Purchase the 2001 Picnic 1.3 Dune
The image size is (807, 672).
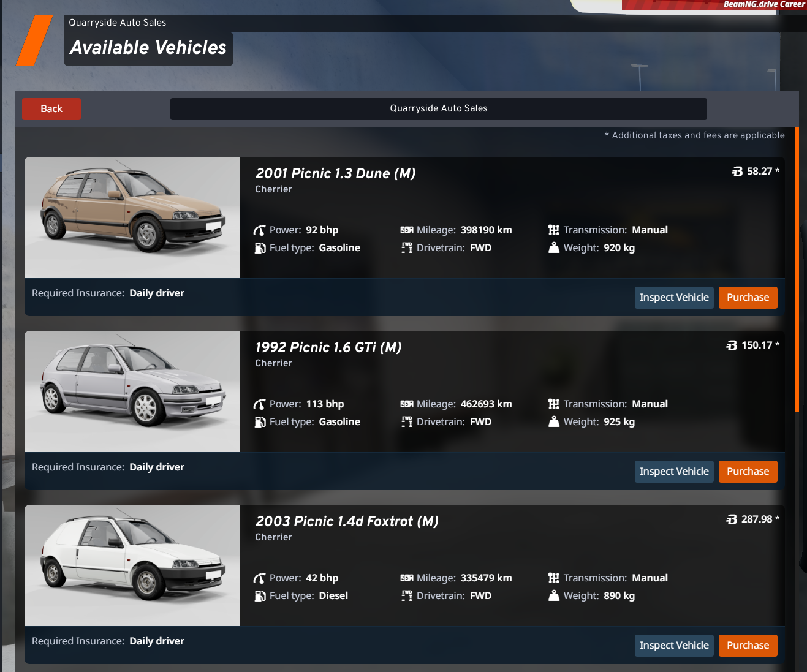(748, 298)
